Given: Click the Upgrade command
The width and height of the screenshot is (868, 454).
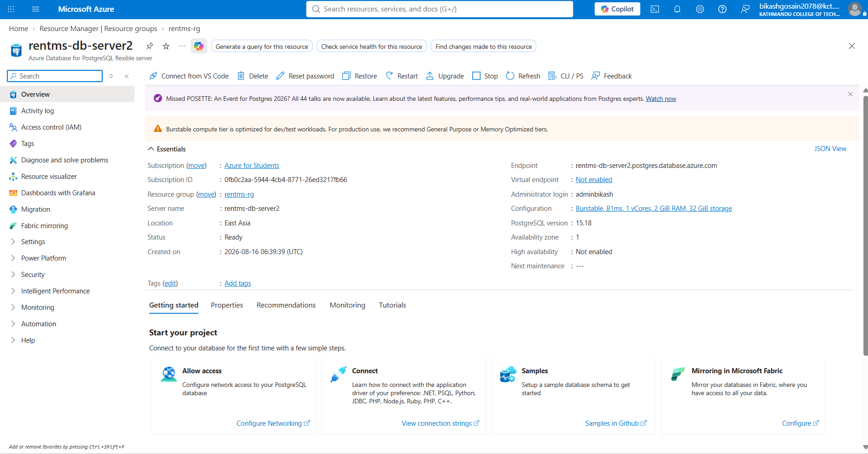Looking at the screenshot, I should [x=445, y=76].
